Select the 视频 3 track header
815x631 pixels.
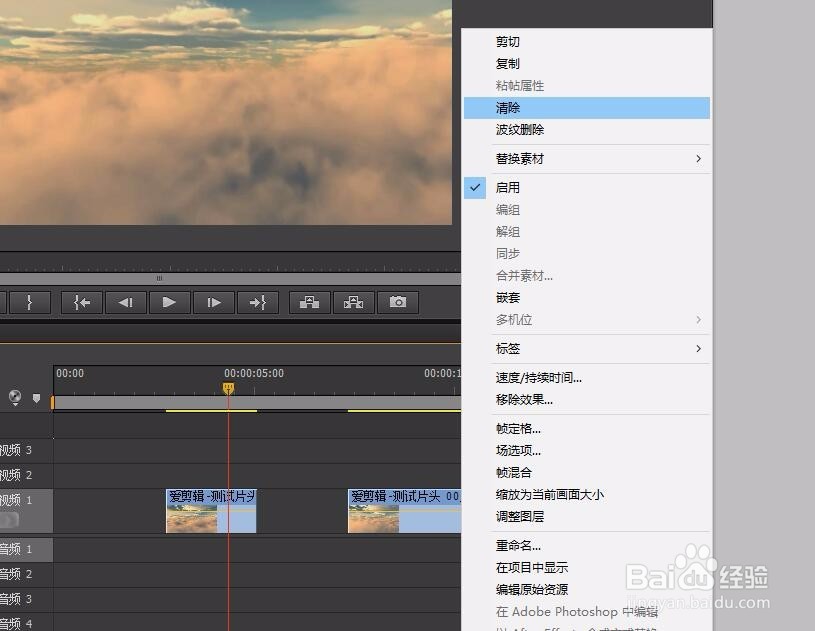pos(26,450)
